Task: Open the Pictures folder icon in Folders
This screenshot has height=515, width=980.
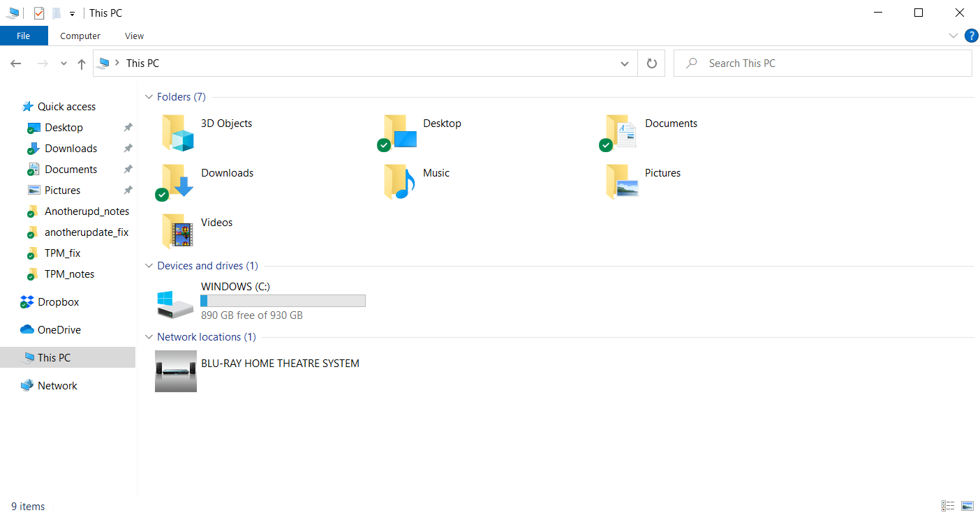Action: click(621, 182)
